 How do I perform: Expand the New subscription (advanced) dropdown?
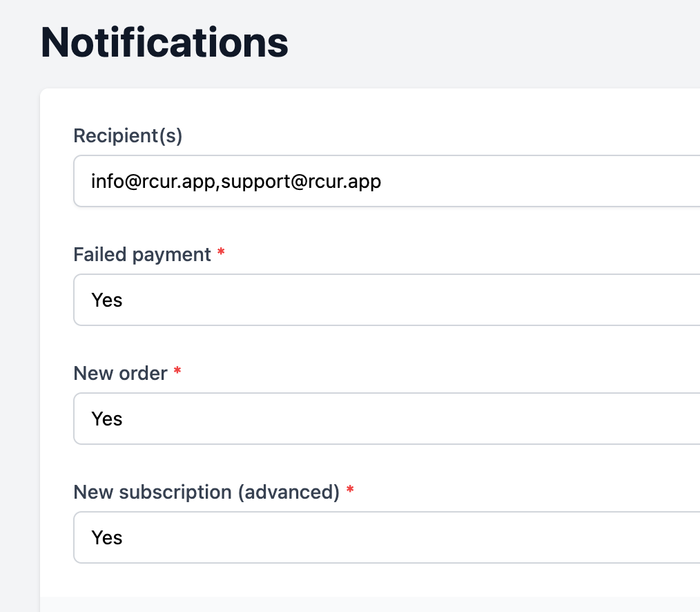coord(387,537)
